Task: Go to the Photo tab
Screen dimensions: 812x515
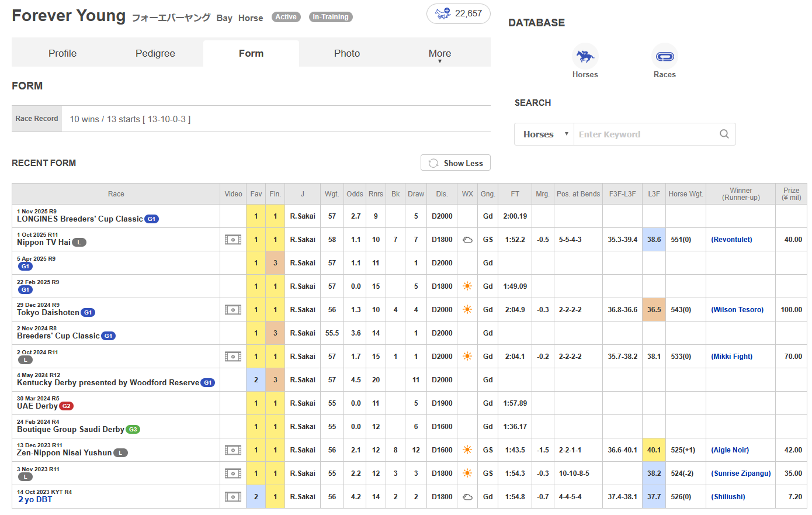Action: click(347, 53)
